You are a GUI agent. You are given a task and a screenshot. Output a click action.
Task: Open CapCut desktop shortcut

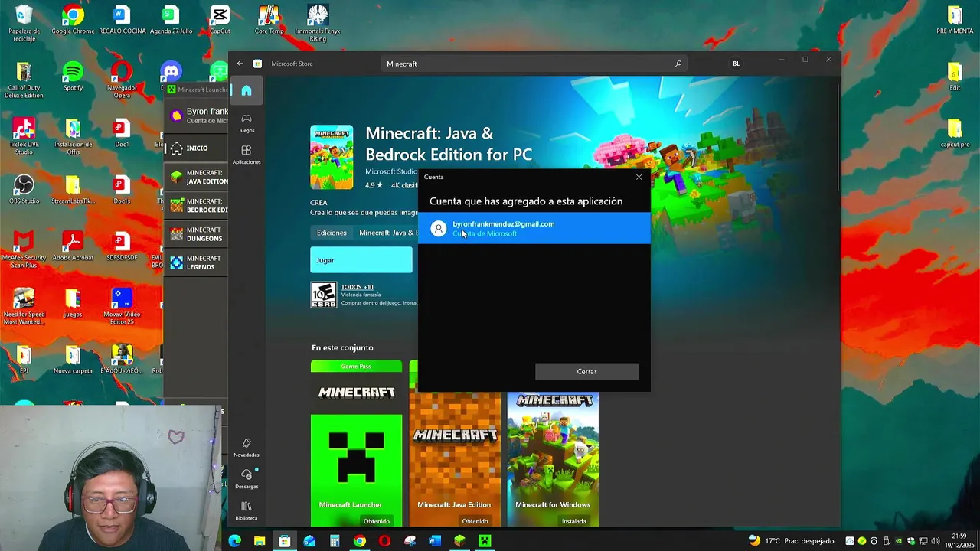coord(220,21)
